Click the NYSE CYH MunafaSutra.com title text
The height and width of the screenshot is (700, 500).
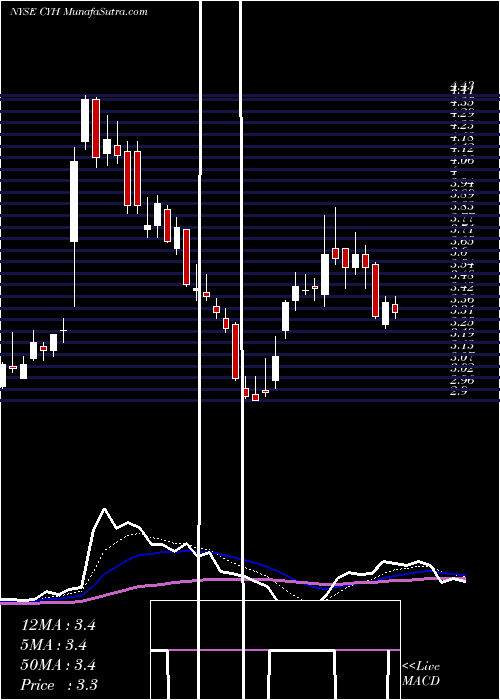point(79,12)
